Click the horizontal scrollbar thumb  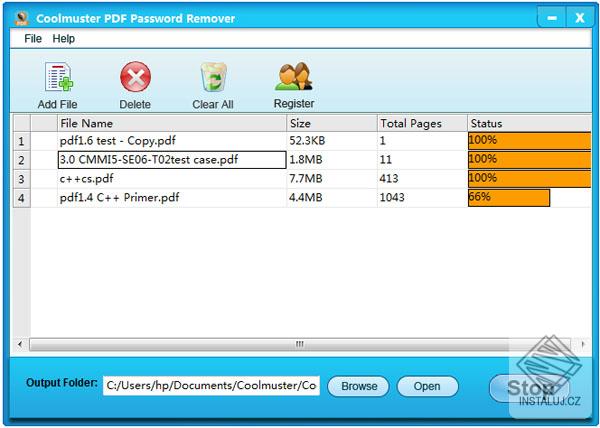tap(300, 344)
